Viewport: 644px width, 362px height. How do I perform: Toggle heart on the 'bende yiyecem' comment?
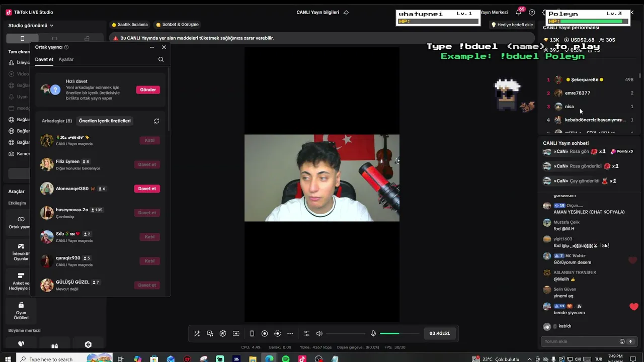point(634,307)
